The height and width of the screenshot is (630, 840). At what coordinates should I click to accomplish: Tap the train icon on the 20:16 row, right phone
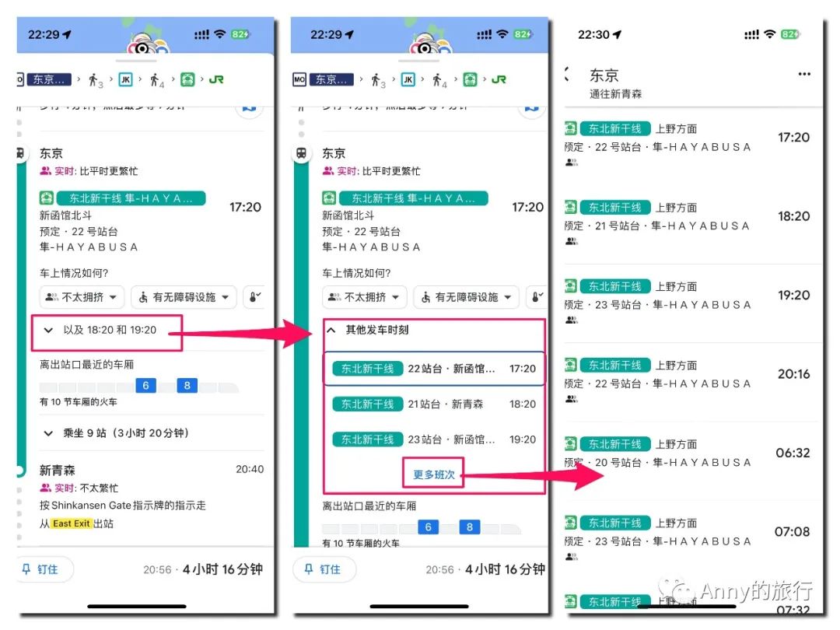point(571,366)
